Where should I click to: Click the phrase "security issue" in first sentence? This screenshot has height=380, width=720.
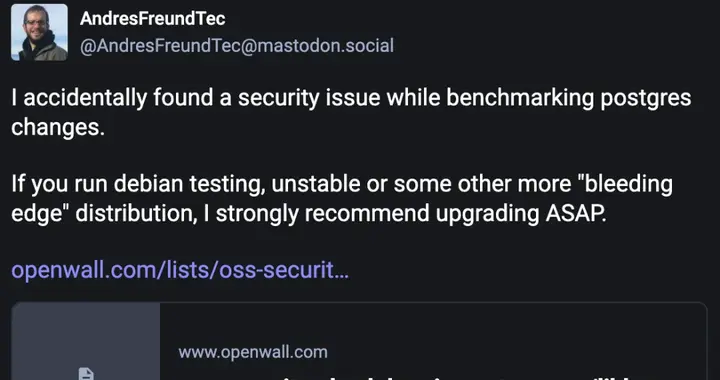coord(309,98)
